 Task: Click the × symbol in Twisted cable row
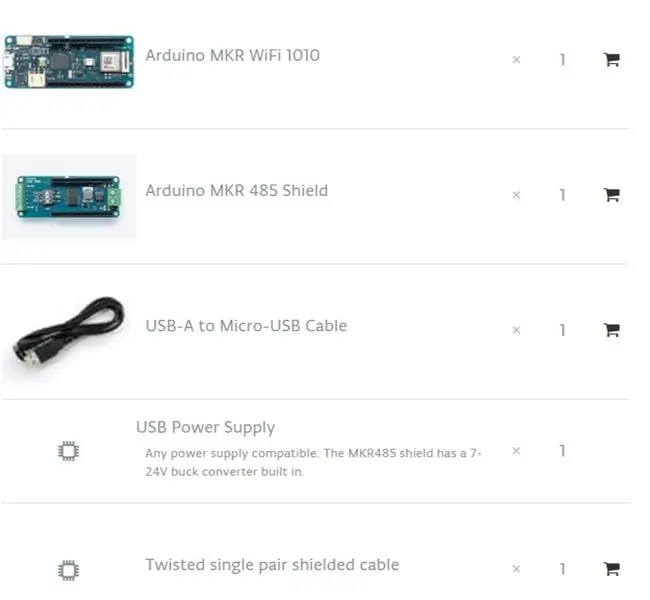(x=516, y=569)
